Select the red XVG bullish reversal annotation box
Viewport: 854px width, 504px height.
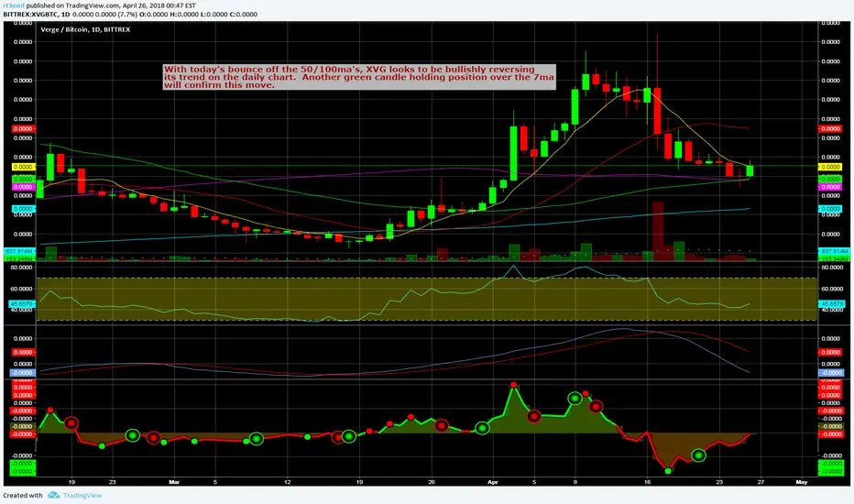[359, 77]
